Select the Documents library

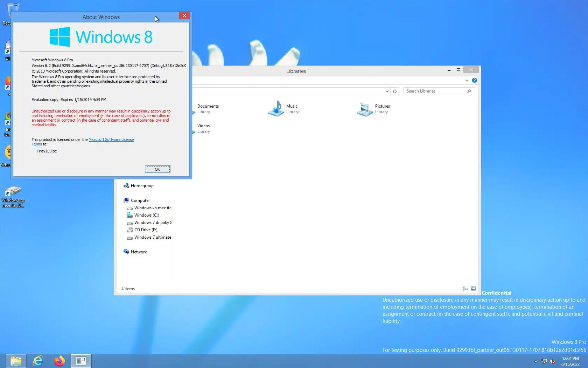(208, 109)
